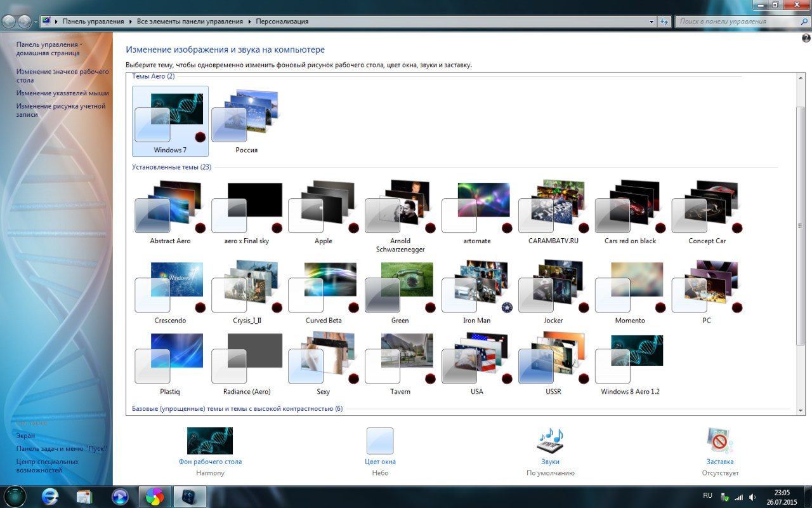Apply the Abstract Aero theme
This screenshot has width=812, height=508.
pos(170,212)
